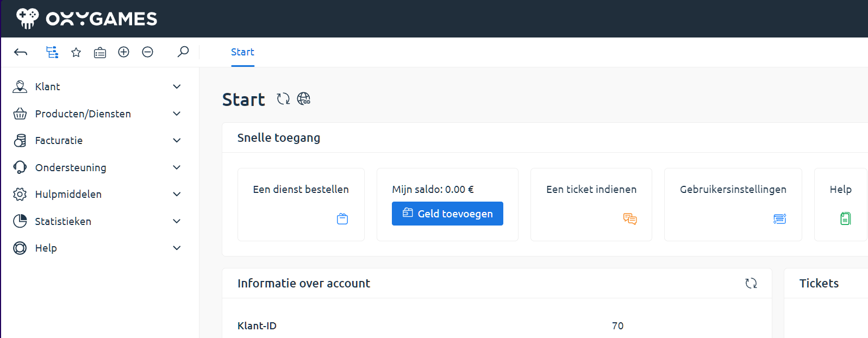Switch to the Start tab
The image size is (868, 338).
pyautogui.click(x=242, y=52)
